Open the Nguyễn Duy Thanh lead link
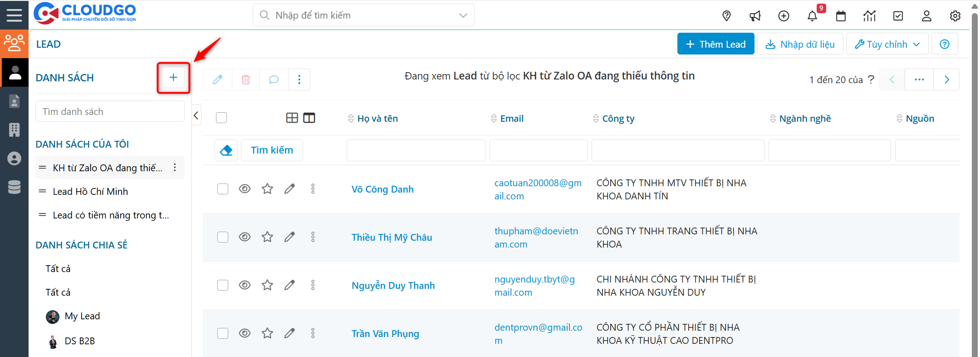The height and width of the screenshot is (357, 980). [x=393, y=285]
